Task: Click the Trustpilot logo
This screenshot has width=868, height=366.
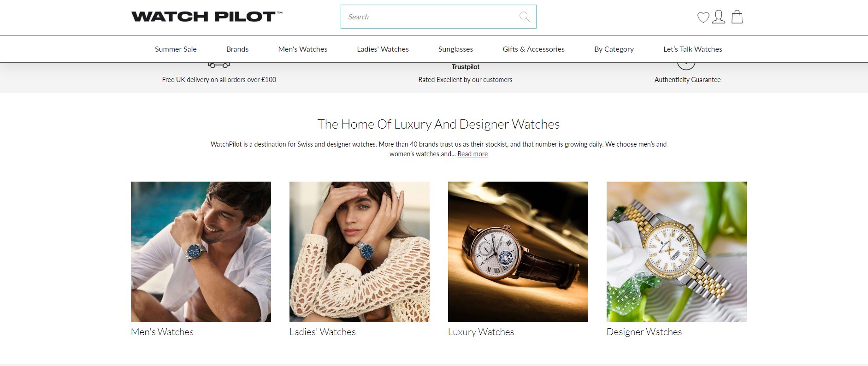Action: (465, 67)
